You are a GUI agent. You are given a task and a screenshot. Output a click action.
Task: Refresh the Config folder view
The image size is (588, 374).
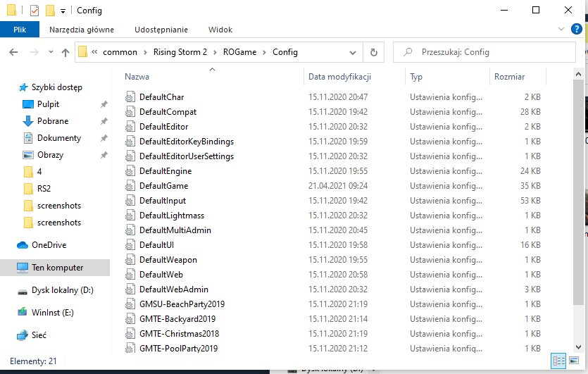[373, 52]
